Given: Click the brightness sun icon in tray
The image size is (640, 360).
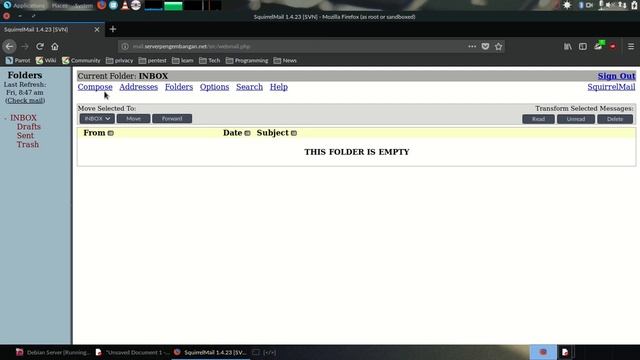Looking at the screenshot, I should (567, 5).
